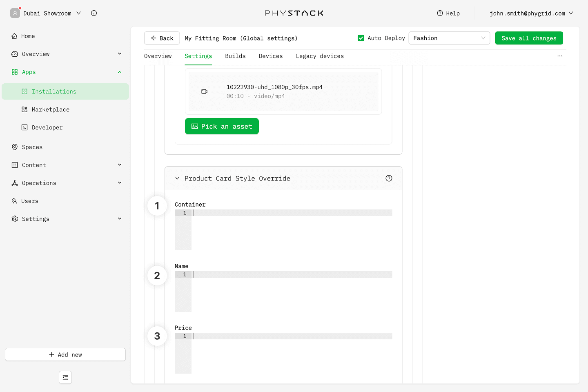Expand the Operations sidebar section
The image size is (588, 392).
(120, 183)
